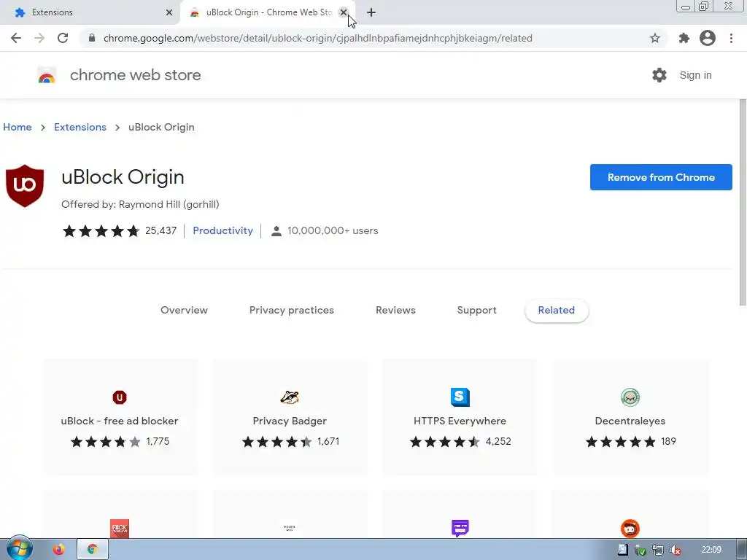Click the five-star rating of uBlock Origin
Viewport: 747px width, 560px height.
101,231
